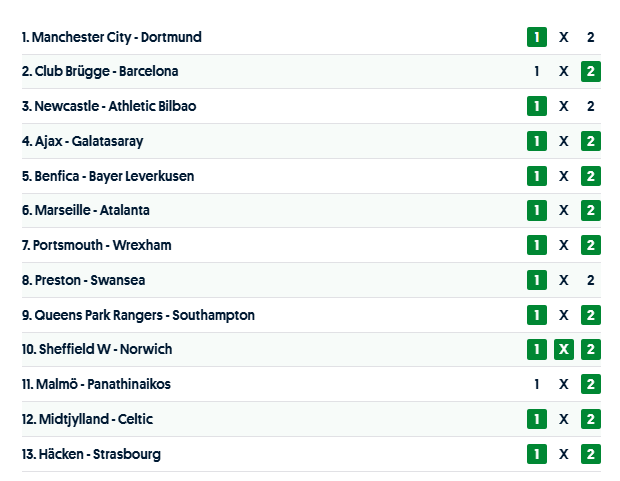
Task: Select home win for Club Brügge - Barcelona
Action: (537, 72)
